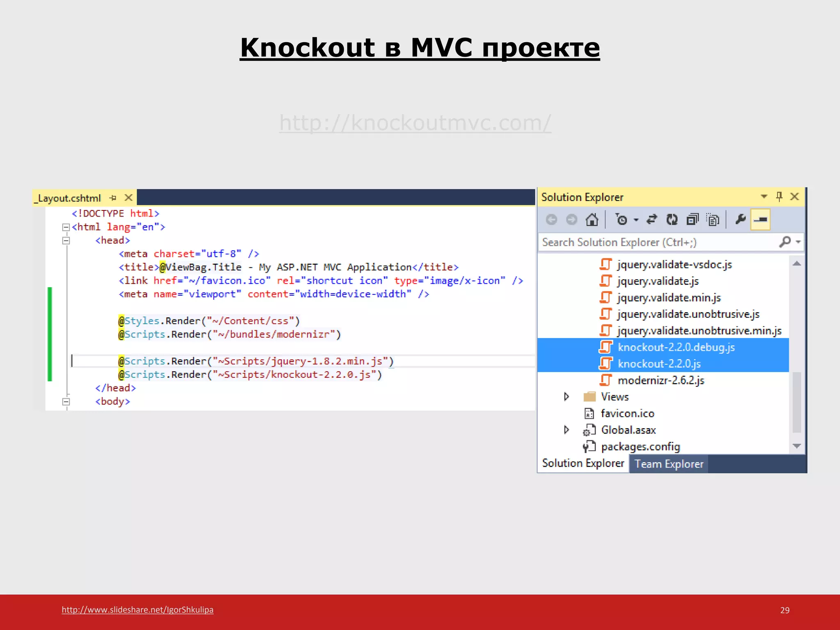Select knockout-2.2.0.js file in tree
Image resolution: width=840 pixels, height=630 pixels.
pos(659,364)
